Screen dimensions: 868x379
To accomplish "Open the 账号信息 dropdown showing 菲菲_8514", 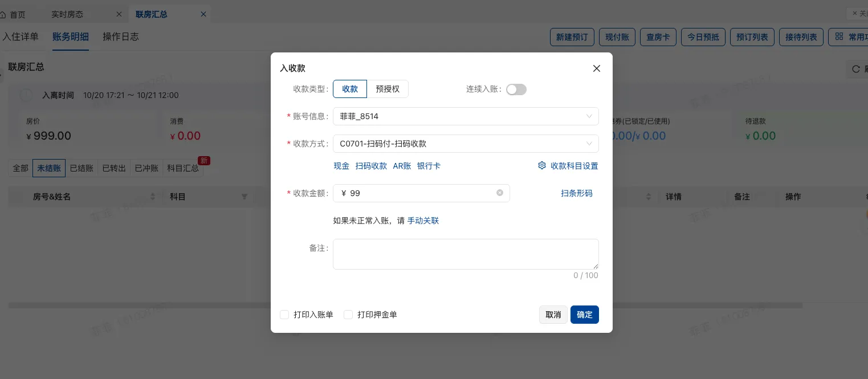I will [x=466, y=116].
